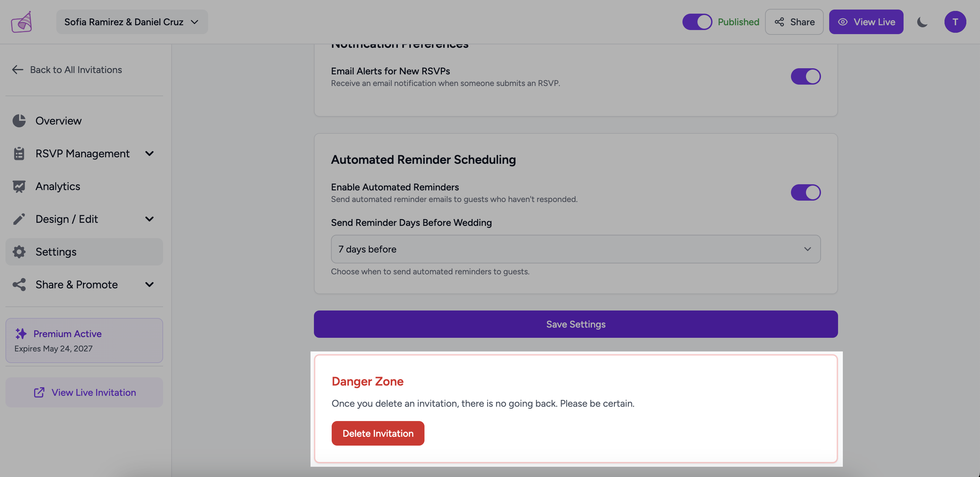Click the Overview pie chart icon

[x=19, y=120]
